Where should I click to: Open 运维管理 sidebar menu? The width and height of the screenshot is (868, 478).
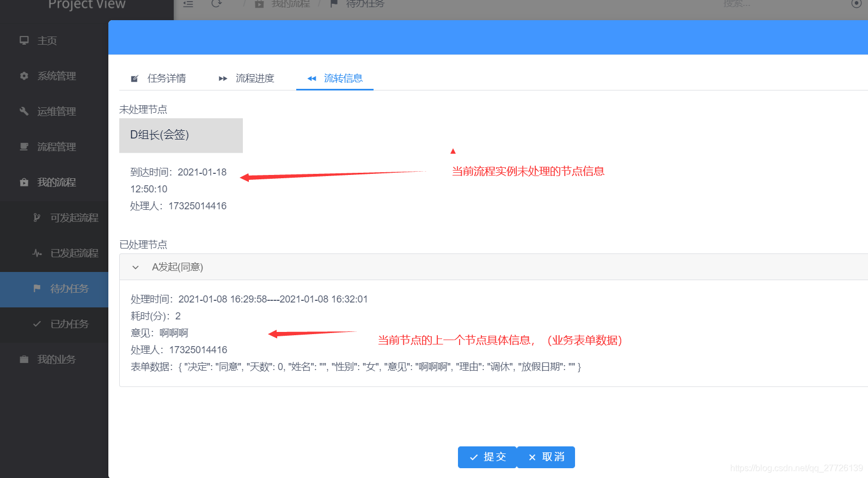pyautogui.click(x=54, y=112)
